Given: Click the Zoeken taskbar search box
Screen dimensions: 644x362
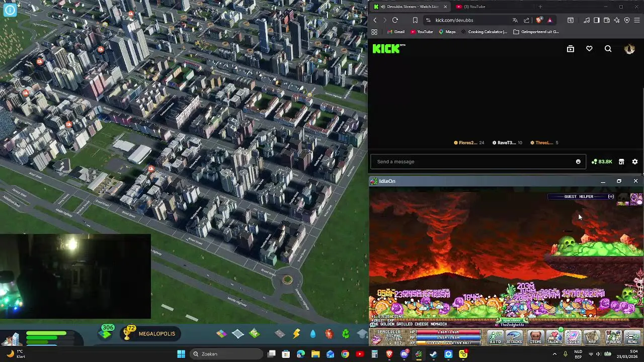Looking at the screenshot, I should pyautogui.click(x=226, y=354).
